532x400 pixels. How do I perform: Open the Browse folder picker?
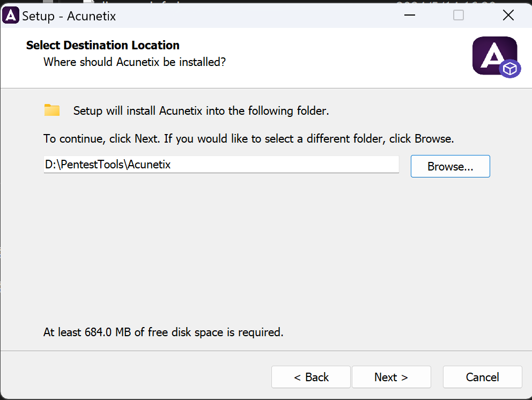[x=450, y=166]
